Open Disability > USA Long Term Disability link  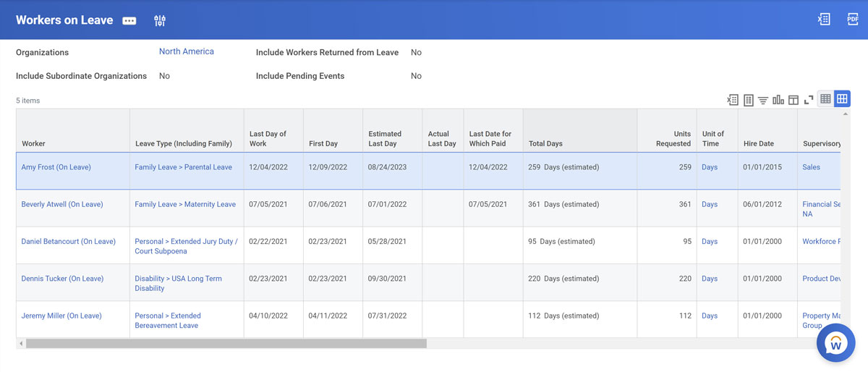(x=179, y=283)
